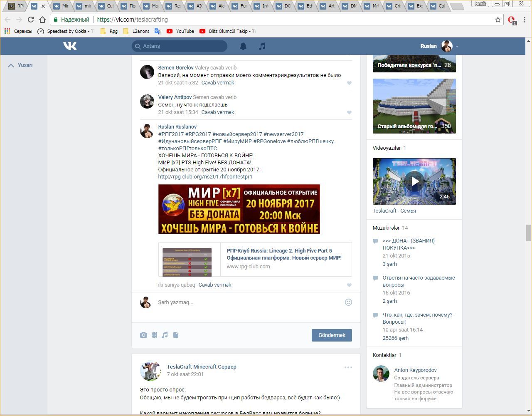Go to Chrome home page icon
Viewport: 532px width, 416px height.
[42, 20]
